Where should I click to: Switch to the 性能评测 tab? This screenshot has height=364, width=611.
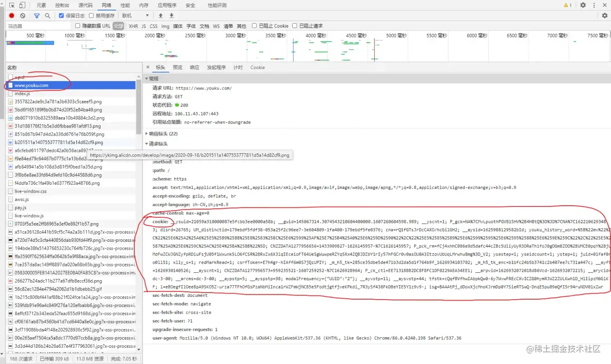[217, 6]
